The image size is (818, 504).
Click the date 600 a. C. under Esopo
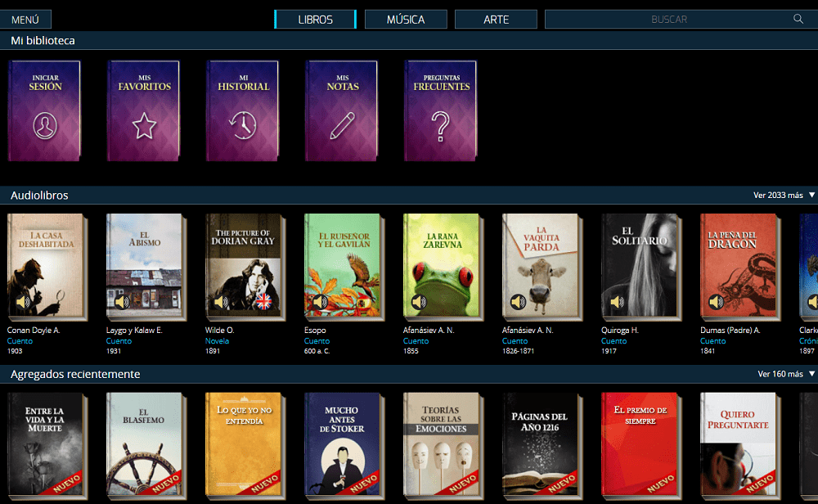[x=317, y=351]
